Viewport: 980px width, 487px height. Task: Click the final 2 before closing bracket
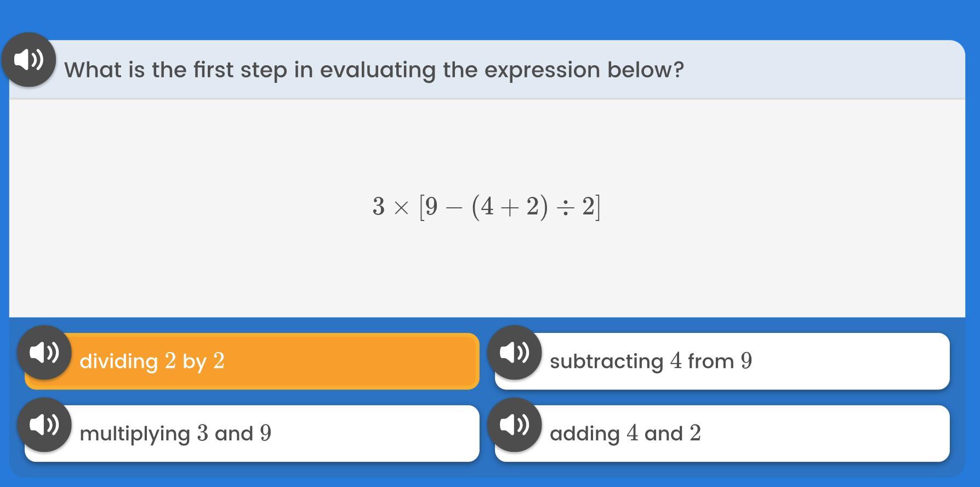pyautogui.click(x=588, y=207)
